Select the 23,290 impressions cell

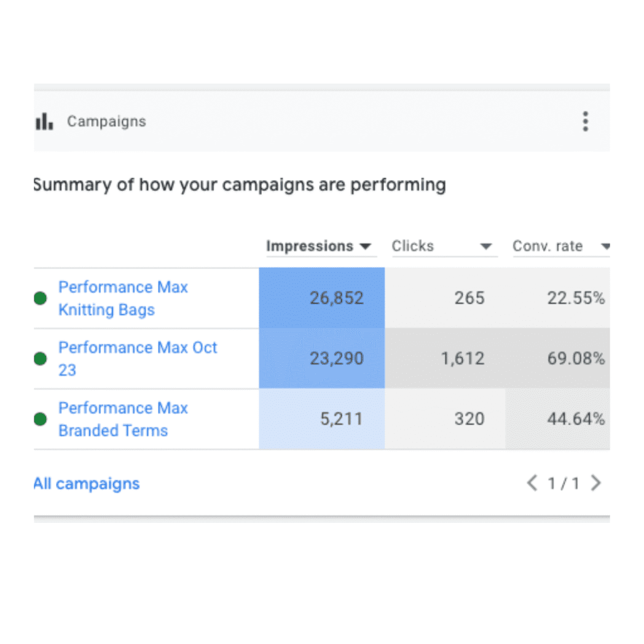point(336,358)
